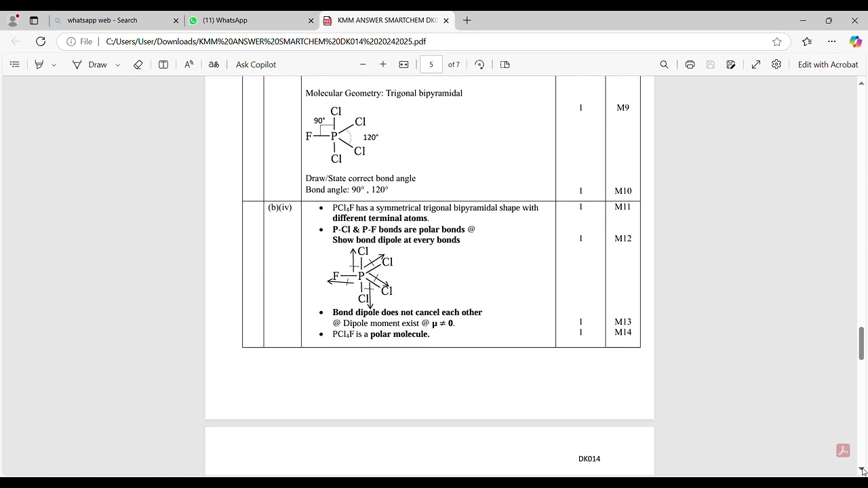View the File site information icon
Image resolution: width=868 pixels, height=488 pixels.
(79, 41)
